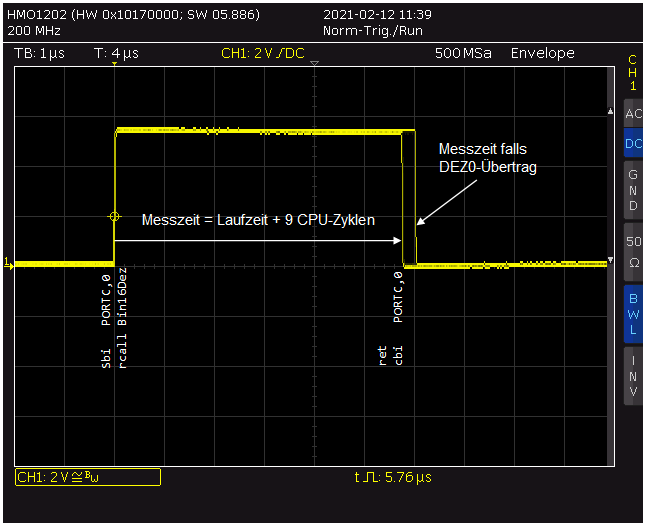Open the TB: 1 µs timebase setting
Image resolution: width=647 pixels, height=526 pixels.
click(x=40, y=53)
